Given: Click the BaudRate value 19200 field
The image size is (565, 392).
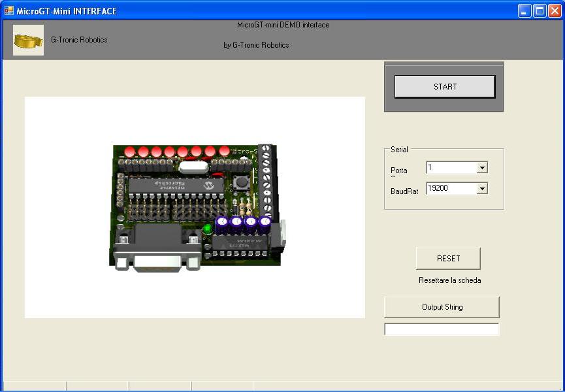Looking at the screenshot, I should pos(451,189).
